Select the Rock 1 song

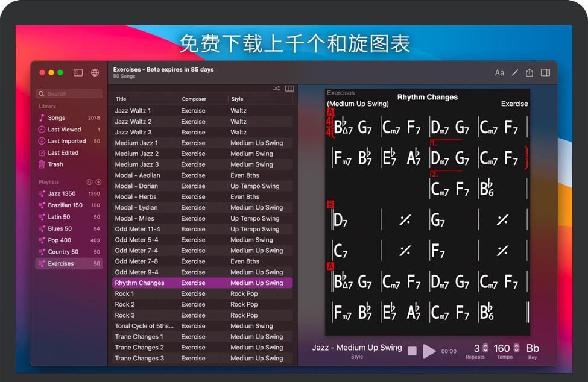(x=202, y=293)
